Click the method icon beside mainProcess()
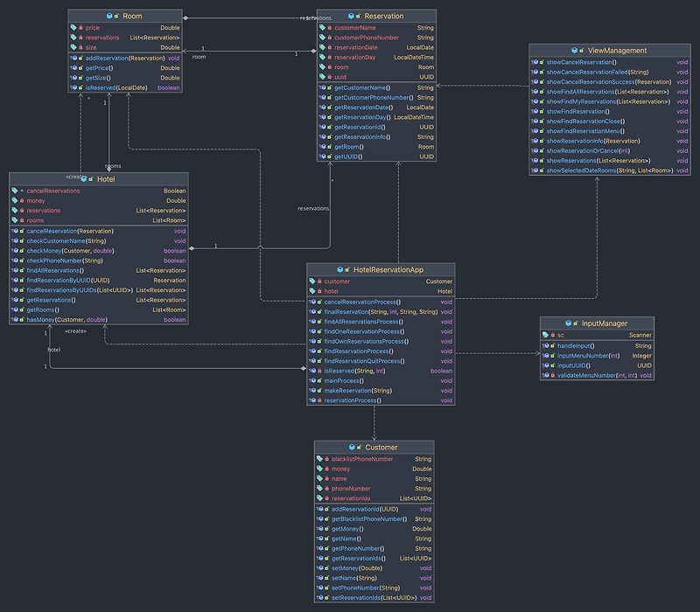Viewport: 700px width, 612px height. pos(312,381)
